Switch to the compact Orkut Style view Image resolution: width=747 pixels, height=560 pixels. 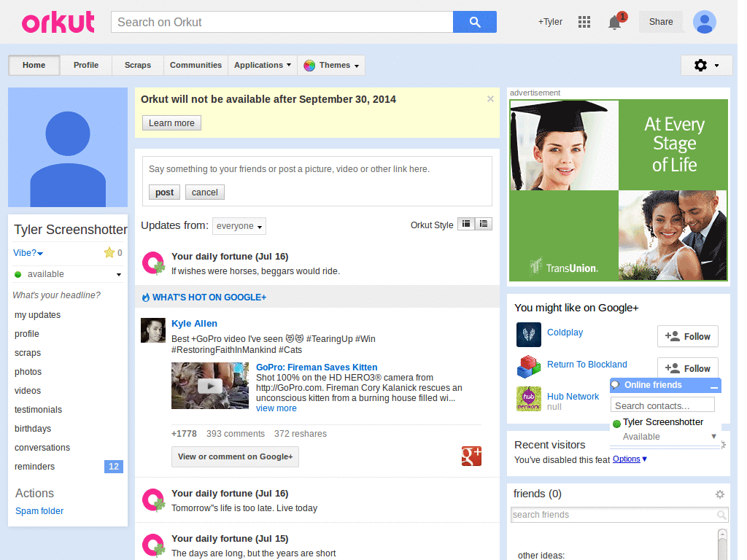coord(466,224)
